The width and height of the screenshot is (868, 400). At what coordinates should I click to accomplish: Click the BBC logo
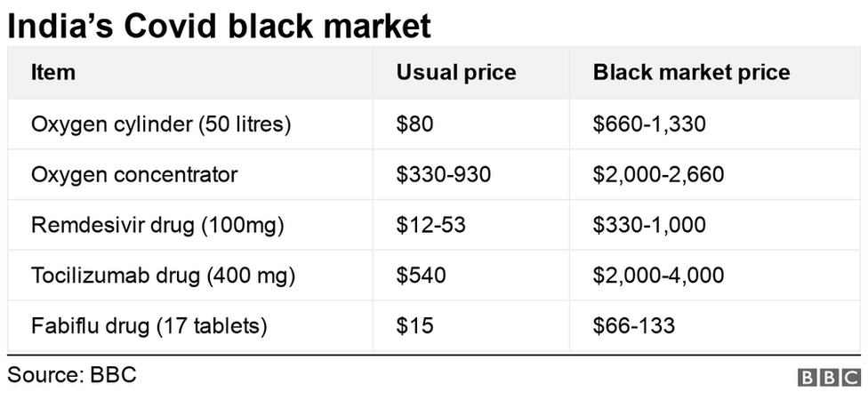click(x=829, y=377)
